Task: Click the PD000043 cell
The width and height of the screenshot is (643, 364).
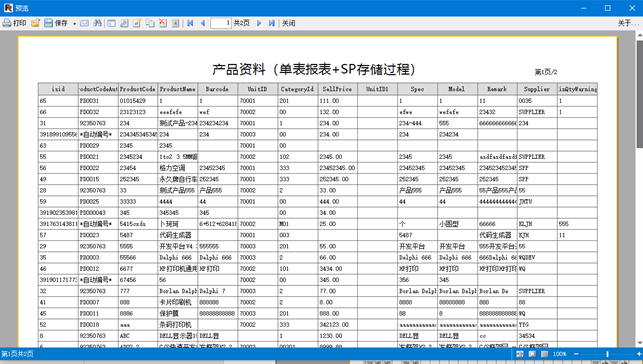Action: [98, 213]
